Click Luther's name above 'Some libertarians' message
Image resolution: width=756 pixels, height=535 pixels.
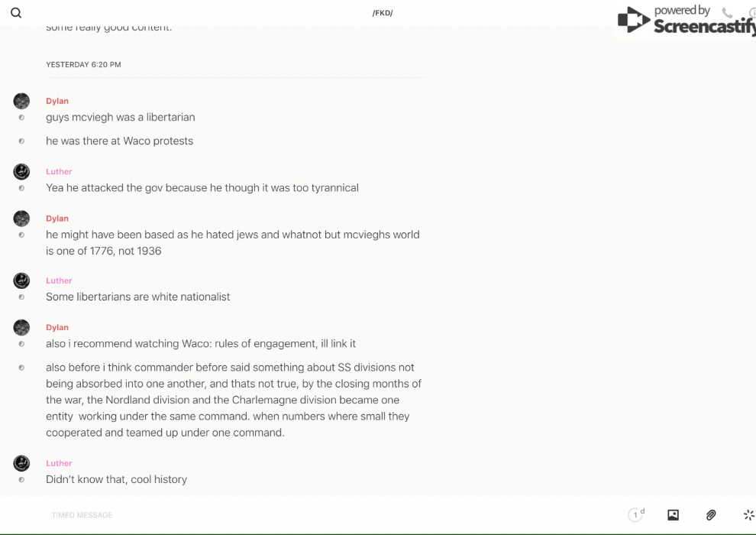pos(59,280)
